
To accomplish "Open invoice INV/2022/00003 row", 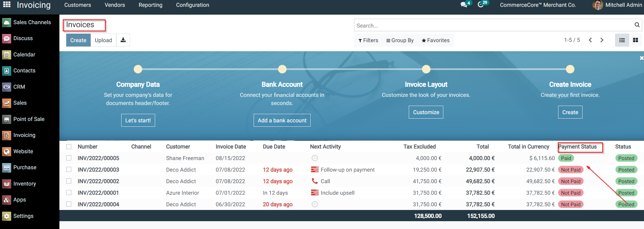I will click(x=352, y=170).
